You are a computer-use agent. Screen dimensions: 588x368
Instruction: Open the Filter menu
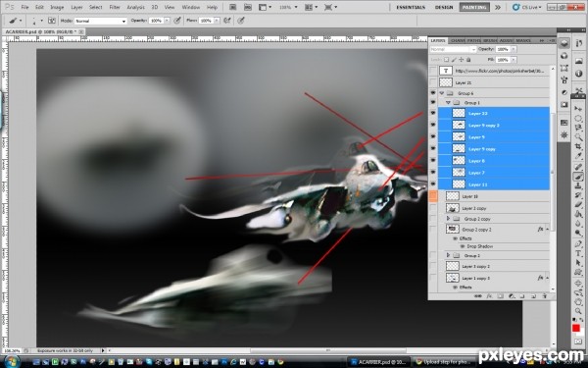click(x=115, y=7)
